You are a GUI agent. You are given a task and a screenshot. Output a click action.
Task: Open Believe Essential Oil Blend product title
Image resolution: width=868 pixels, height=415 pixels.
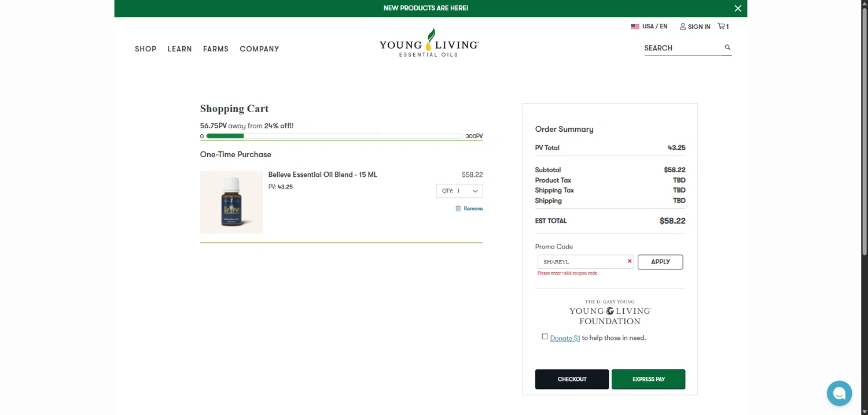point(322,175)
